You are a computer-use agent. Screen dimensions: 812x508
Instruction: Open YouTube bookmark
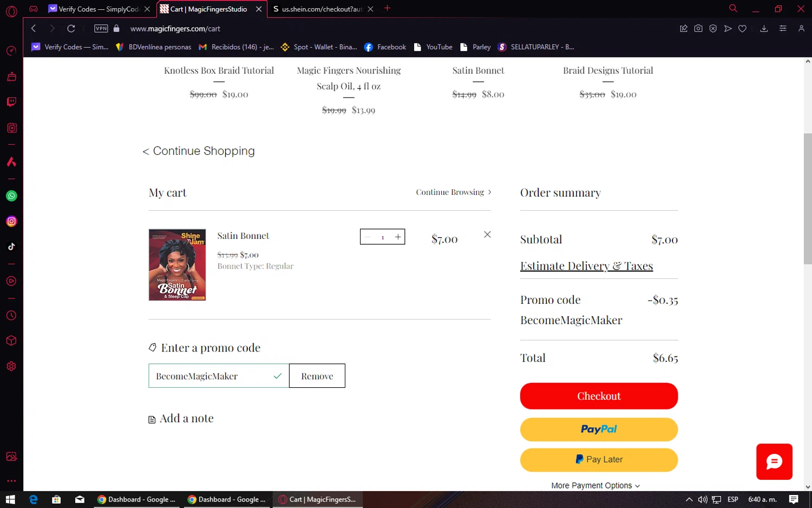coord(433,47)
